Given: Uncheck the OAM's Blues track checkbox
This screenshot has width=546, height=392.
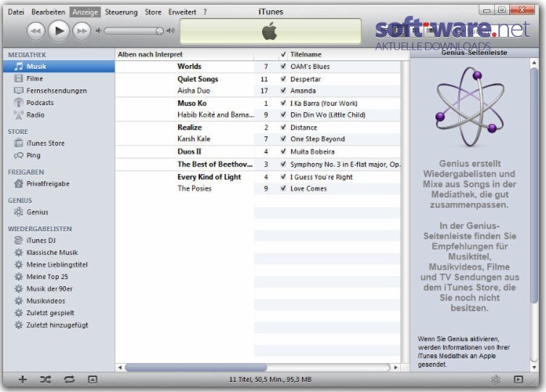Looking at the screenshot, I should click(283, 66).
